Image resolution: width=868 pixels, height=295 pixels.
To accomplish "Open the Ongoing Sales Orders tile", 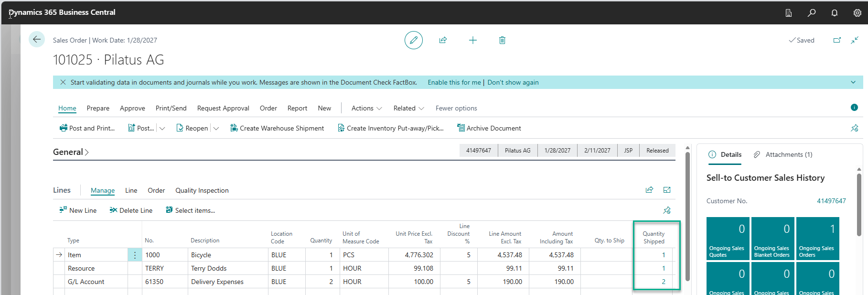I will tap(818, 239).
